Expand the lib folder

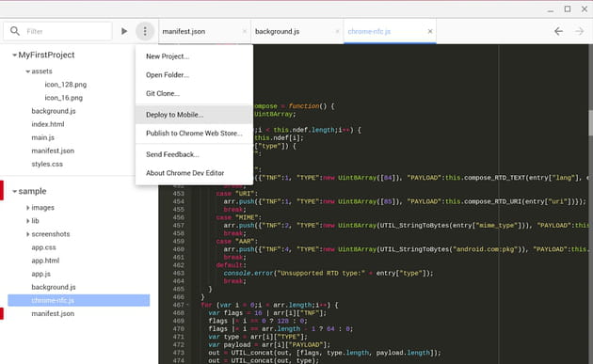point(27,221)
